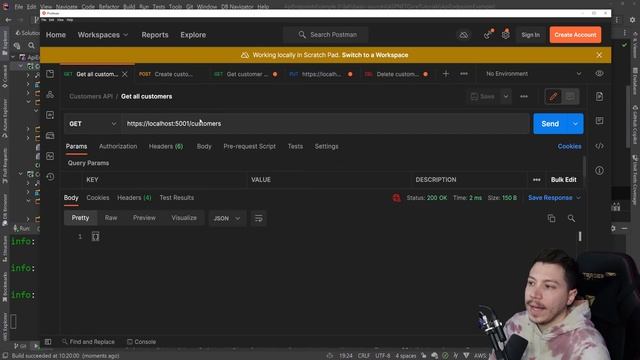
Task: Open the request Headers (6) tab
Action: click(166, 147)
